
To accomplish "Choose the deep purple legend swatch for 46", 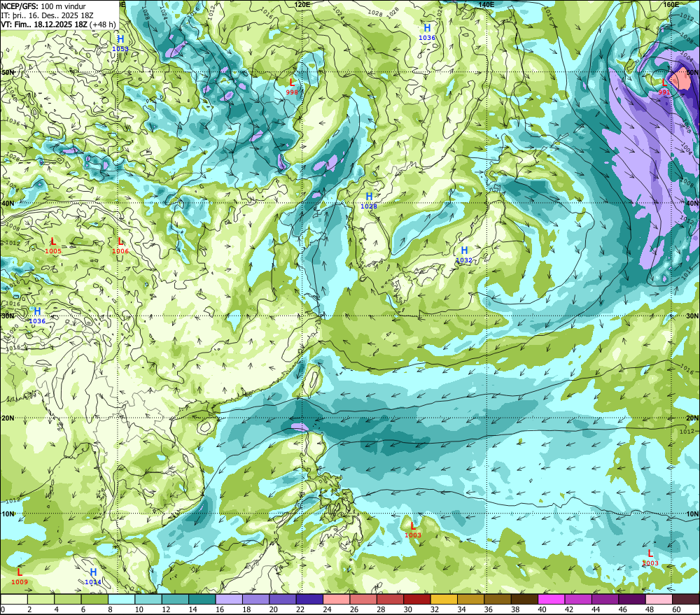I will click(633, 599).
